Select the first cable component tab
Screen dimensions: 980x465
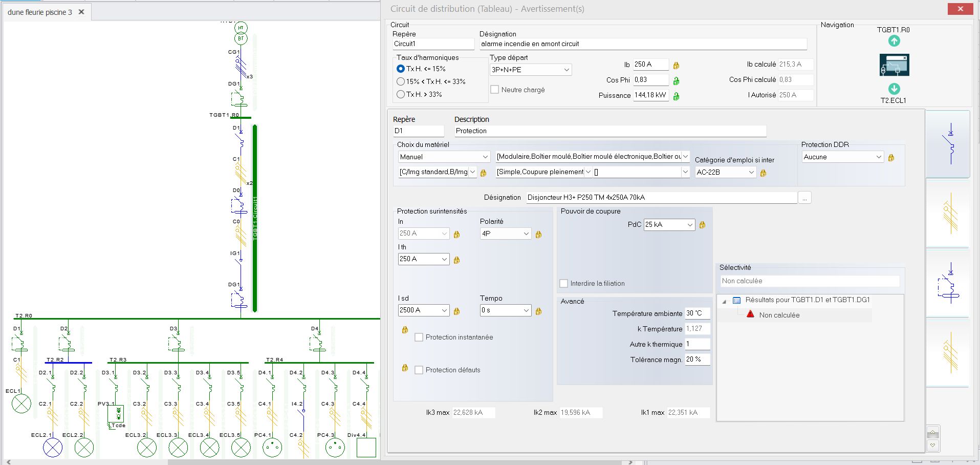pyautogui.click(x=948, y=214)
